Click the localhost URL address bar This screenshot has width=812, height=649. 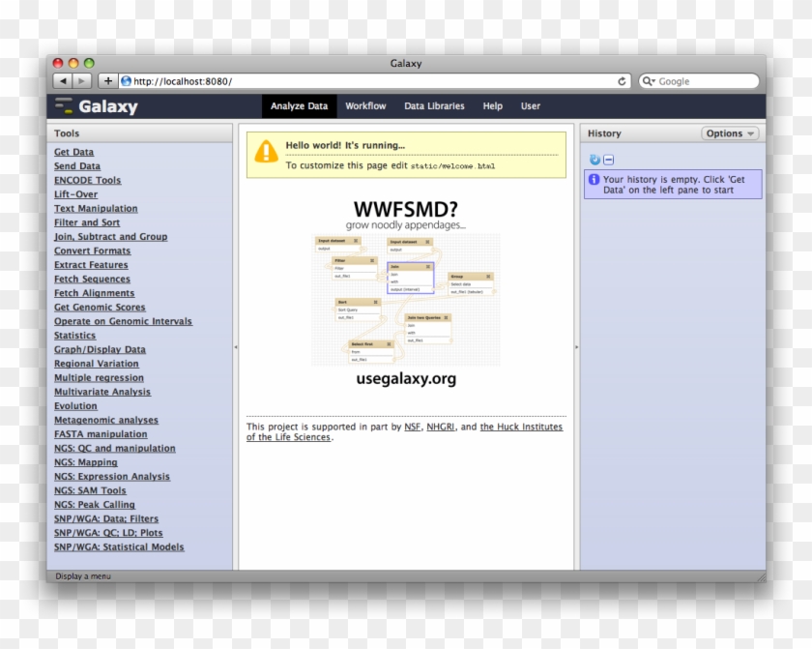tap(367, 81)
